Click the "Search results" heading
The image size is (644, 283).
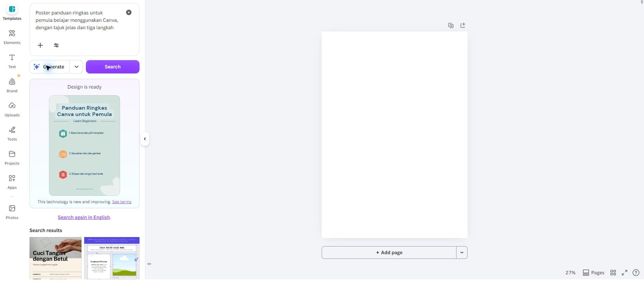point(46,230)
